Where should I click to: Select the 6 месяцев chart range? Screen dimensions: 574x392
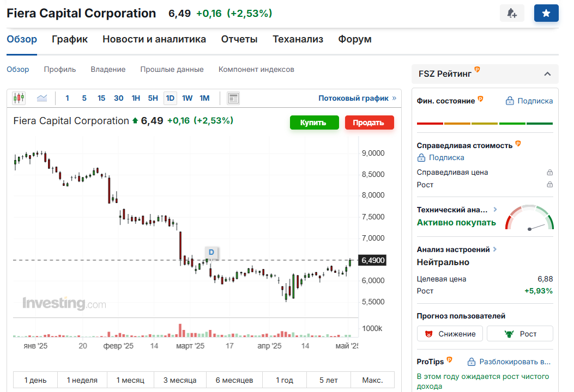pyautogui.click(x=234, y=380)
